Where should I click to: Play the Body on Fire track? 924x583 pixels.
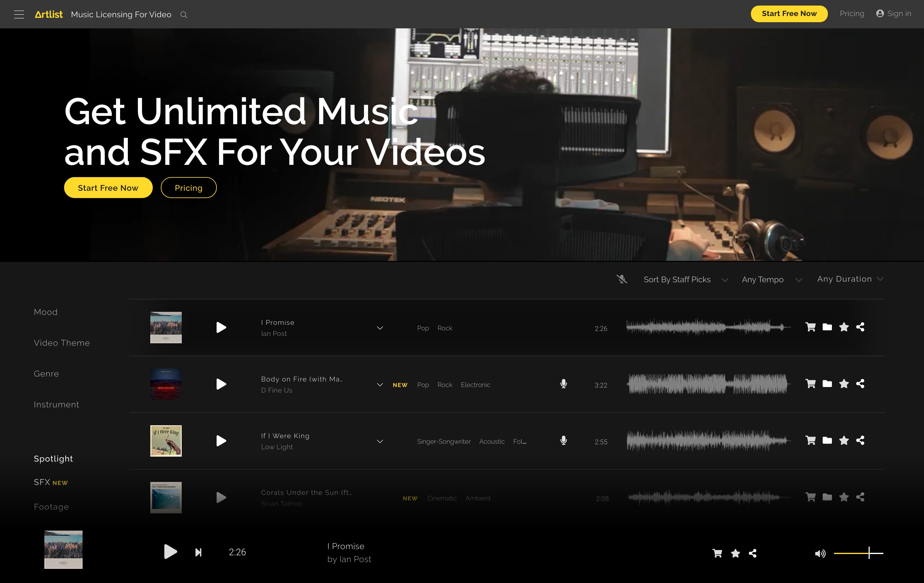[x=221, y=384]
